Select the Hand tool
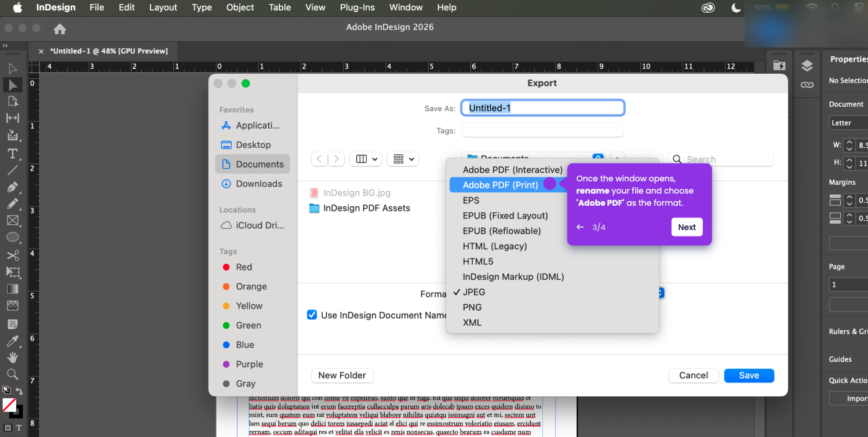868x437 pixels. 13,357
